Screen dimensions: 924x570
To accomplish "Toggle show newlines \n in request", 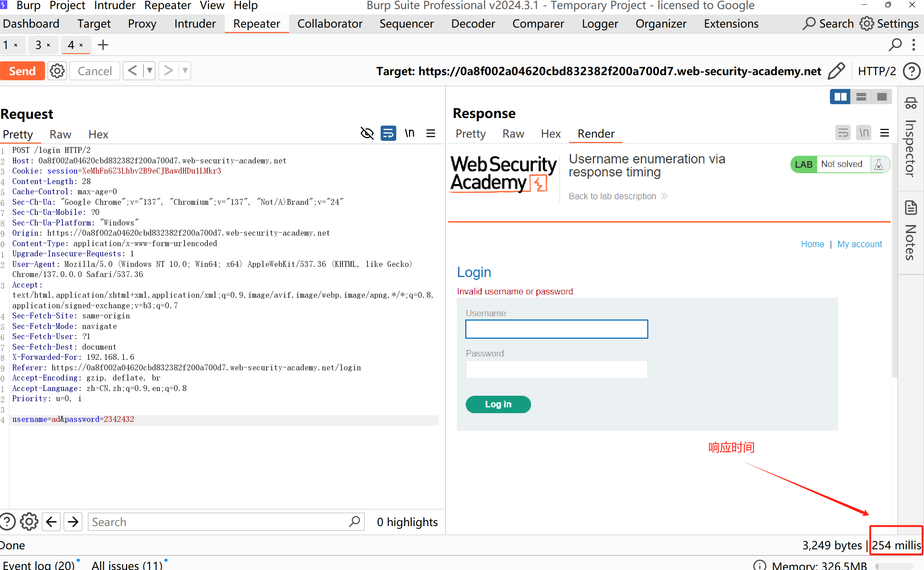I will pos(409,133).
